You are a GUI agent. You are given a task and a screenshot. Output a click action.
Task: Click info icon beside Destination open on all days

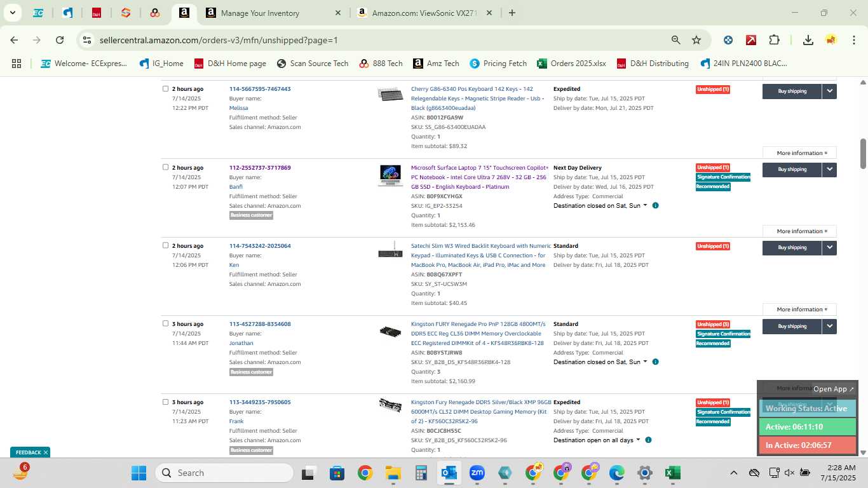[648, 440]
